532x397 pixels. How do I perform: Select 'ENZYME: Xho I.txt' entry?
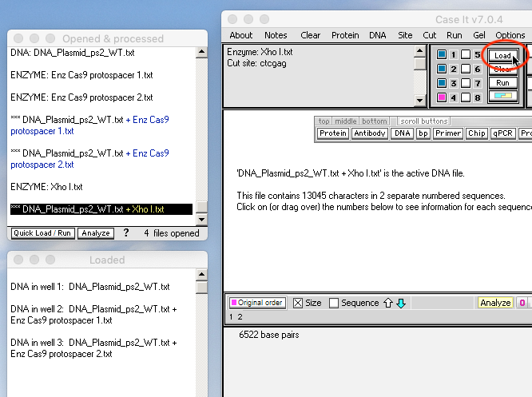(47, 187)
